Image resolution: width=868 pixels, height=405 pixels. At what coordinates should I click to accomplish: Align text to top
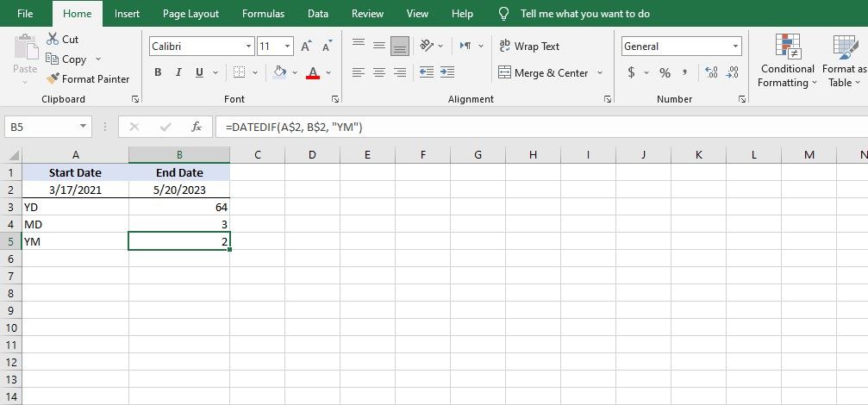point(359,45)
